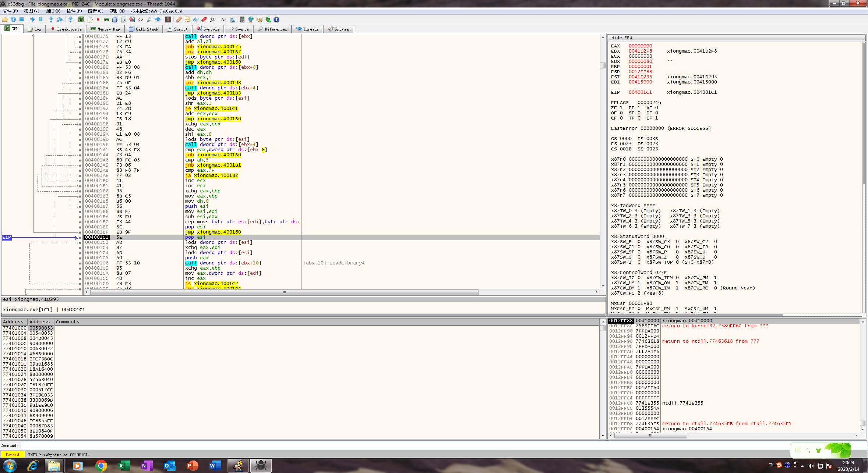This screenshot has height=473, width=868.
Task: Open the 插件(P) plugins menu
Action: click(74, 11)
